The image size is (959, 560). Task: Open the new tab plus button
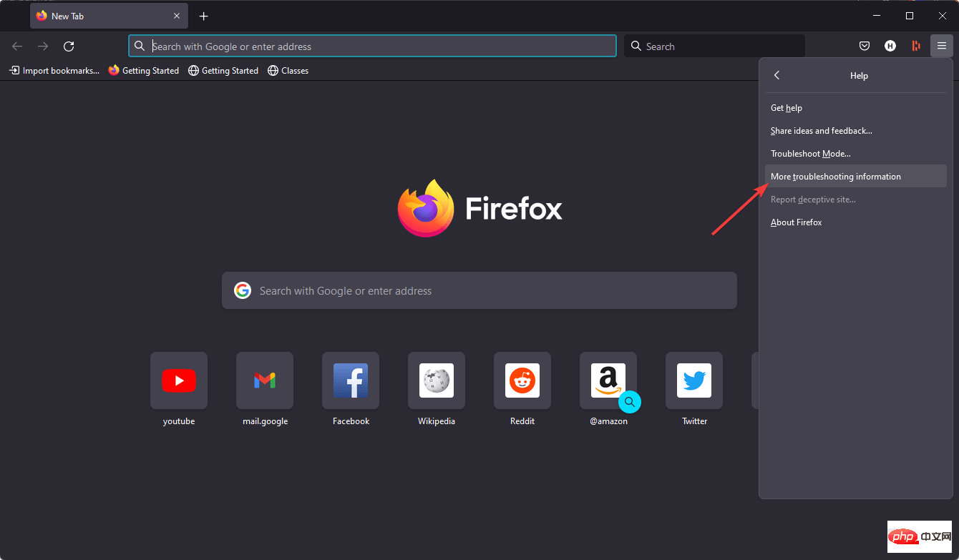click(204, 16)
